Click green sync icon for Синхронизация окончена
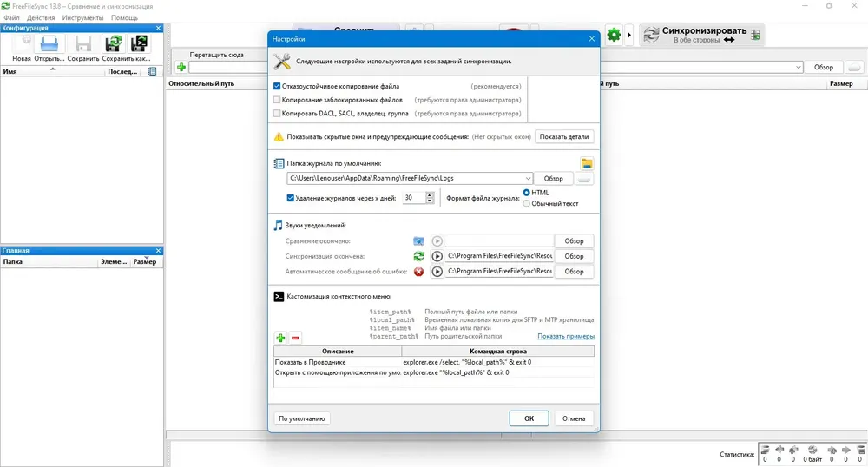 pyautogui.click(x=418, y=256)
